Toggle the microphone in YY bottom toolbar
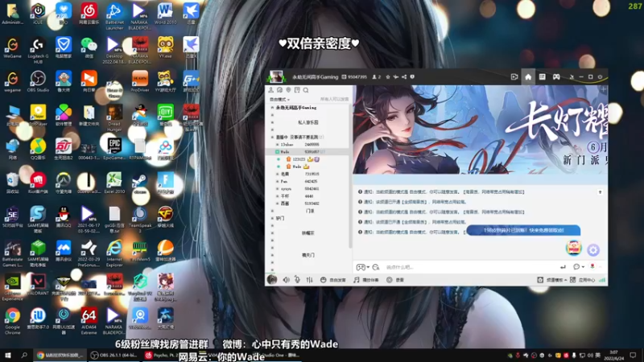644x362 pixels. pyautogui.click(x=297, y=280)
